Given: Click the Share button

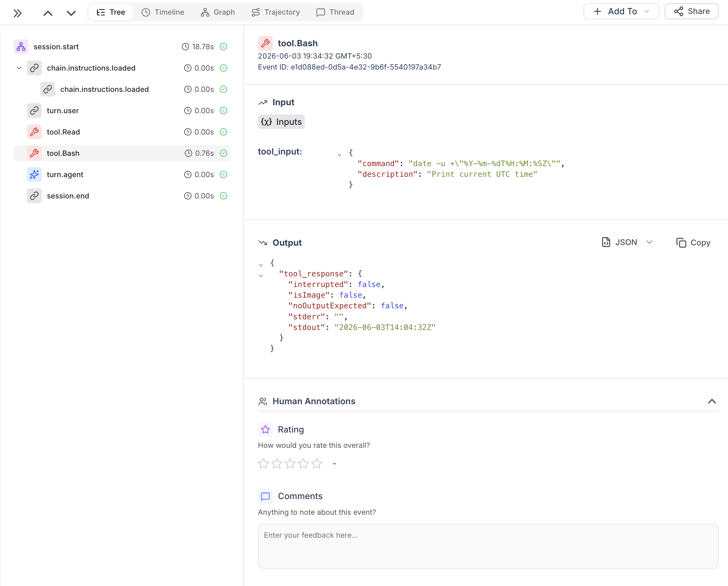Looking at the screenshot, I should point(691,11).
